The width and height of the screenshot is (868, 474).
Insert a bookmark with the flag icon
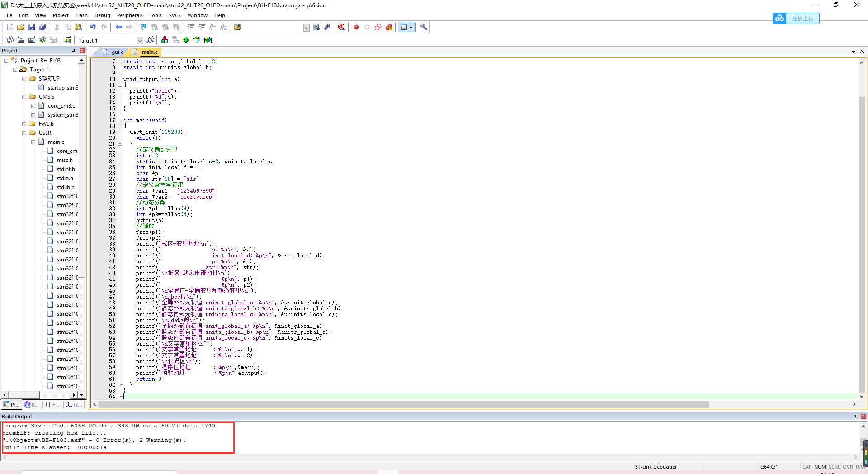[144, 27]
